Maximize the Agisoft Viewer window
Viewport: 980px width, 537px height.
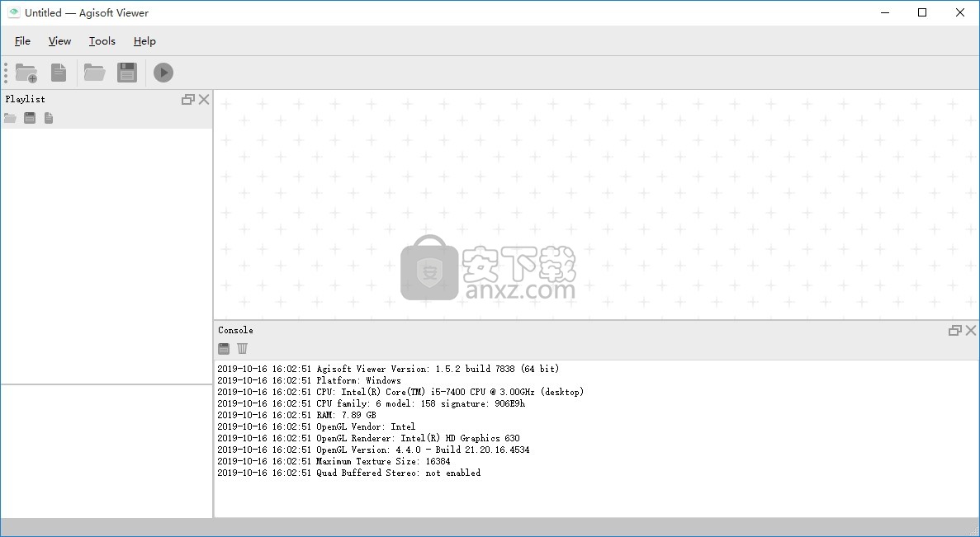point(922,12)
